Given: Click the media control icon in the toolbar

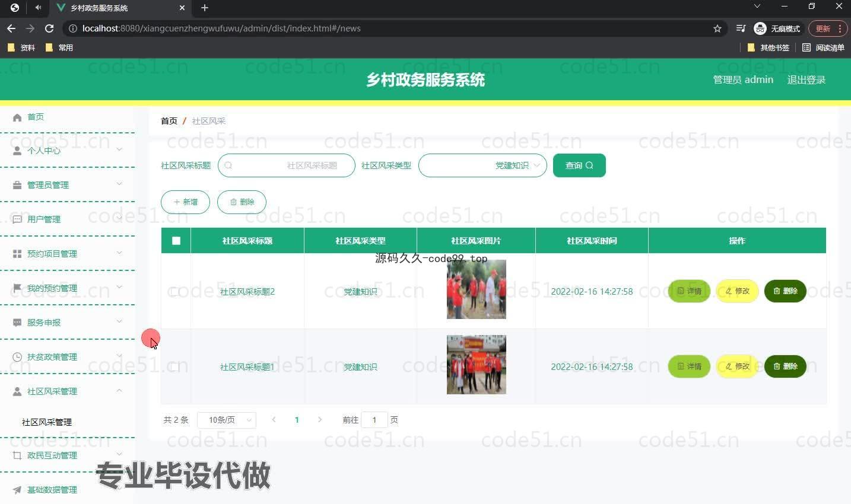Looking at the screenshot, I should coord(741,28).
